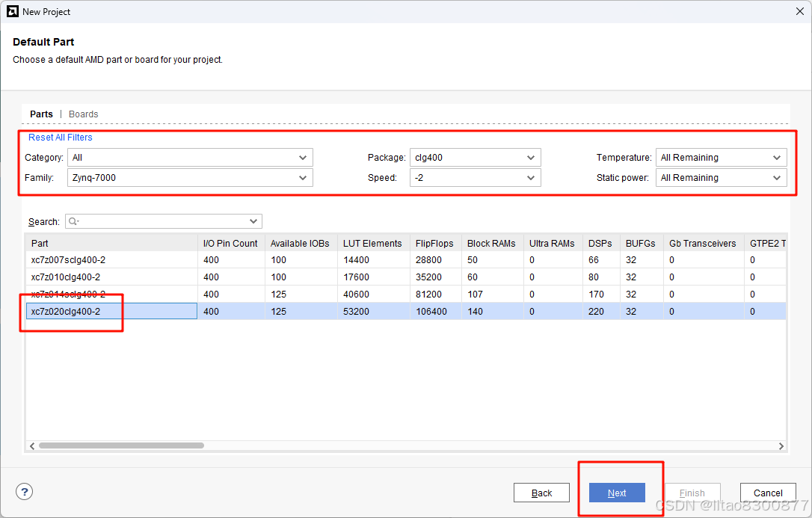Select part xc7z010clg400-2
Image resolution: width=812 pixels, height=518 pixels.
coord(66,277)
